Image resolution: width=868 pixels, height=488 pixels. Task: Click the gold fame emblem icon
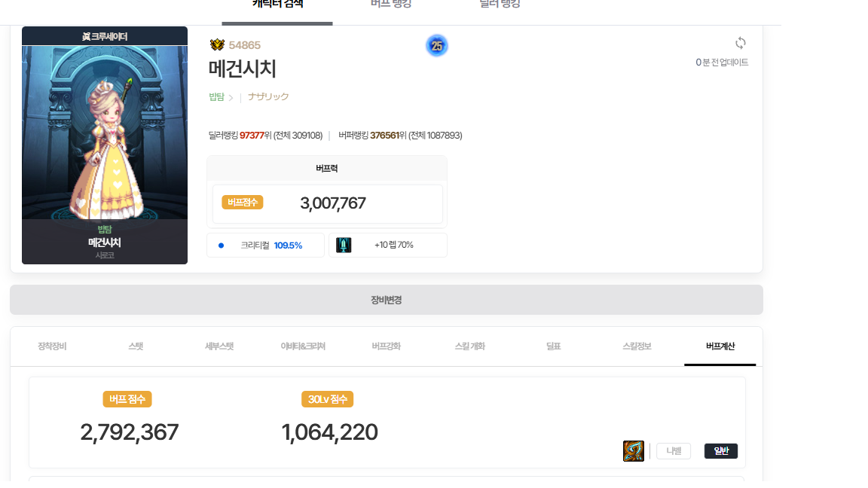coord(217,45)
